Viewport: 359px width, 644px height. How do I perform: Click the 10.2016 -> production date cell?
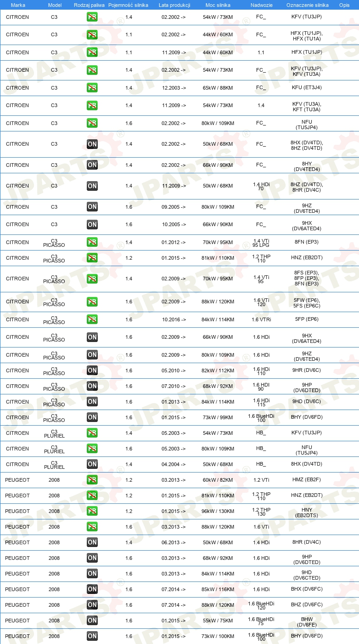(x=174, y=319)
